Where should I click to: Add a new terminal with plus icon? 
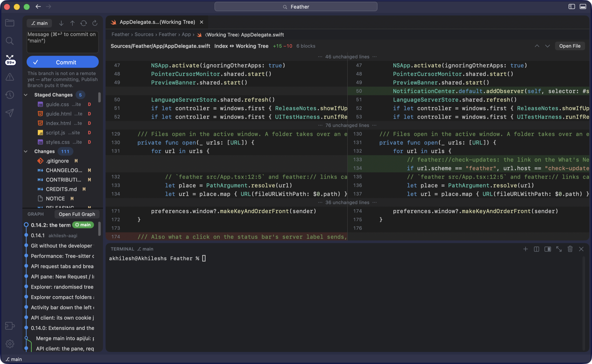525,249
